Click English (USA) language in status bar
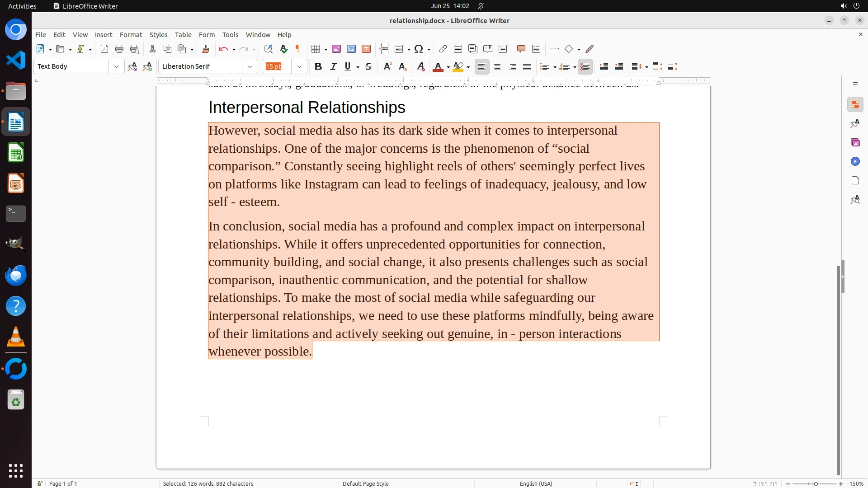 click(x=536, y=483)
